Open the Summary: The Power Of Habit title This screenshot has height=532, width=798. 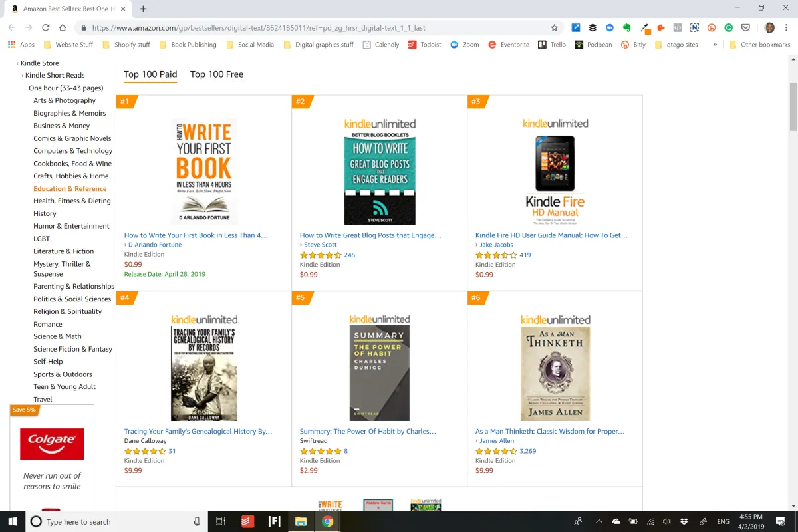tap(368, 431)
